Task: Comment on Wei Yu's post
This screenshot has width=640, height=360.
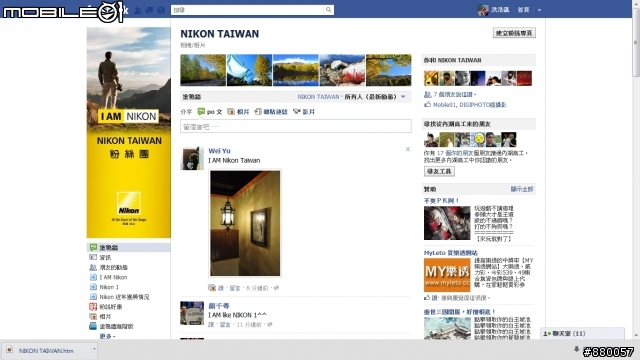Action: (x=235, y=288)
